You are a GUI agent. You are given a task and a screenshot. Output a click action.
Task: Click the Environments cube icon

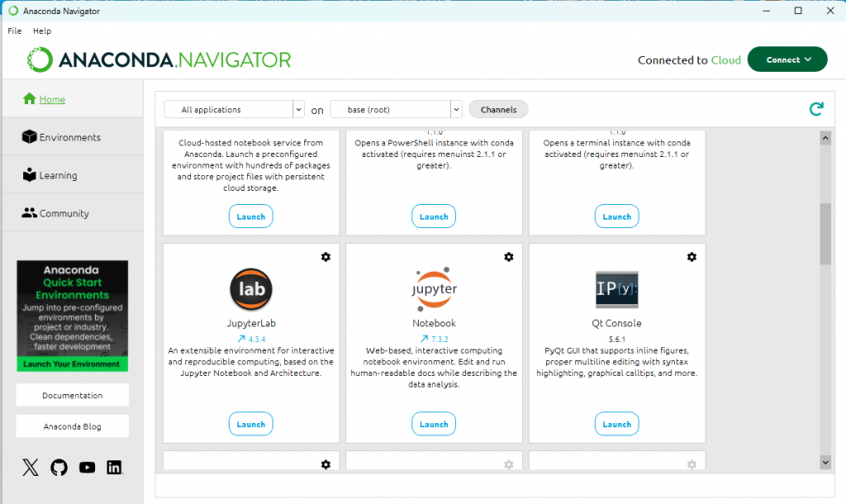coord(29,136)
